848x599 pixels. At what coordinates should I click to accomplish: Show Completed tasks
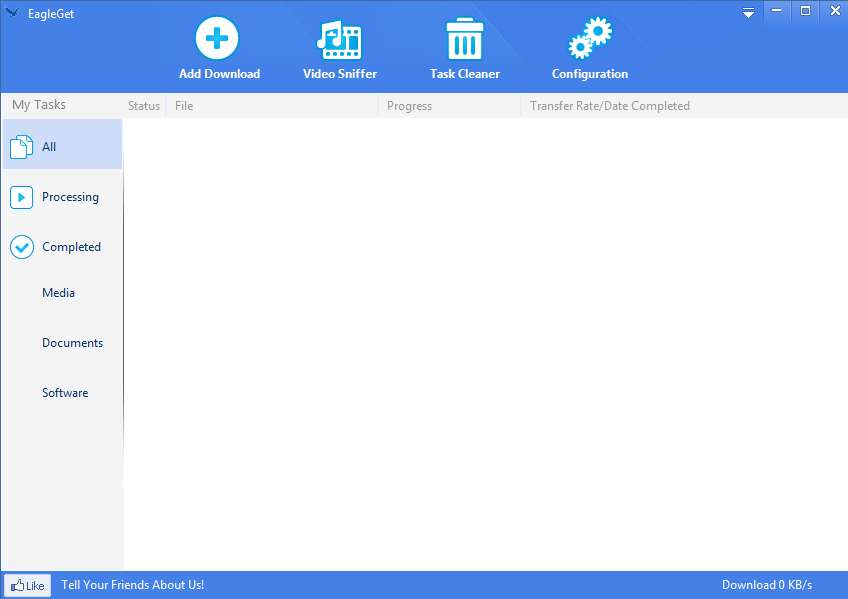coord(63,247)
